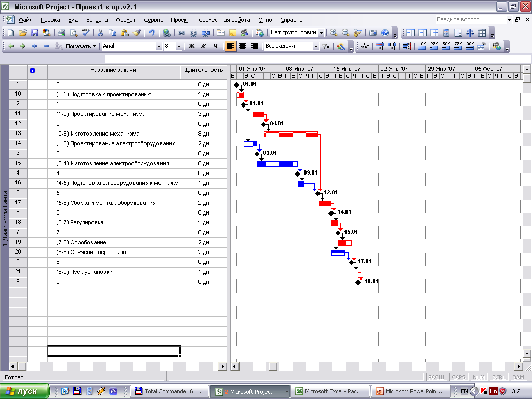Mark task 0% complete

(422, 46)
